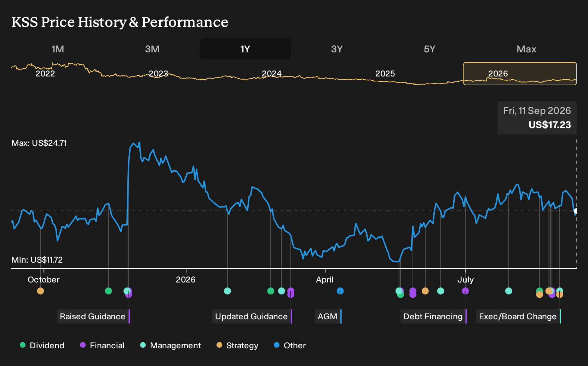
Task: Click the KSS Price History & Performance title
Action: click(x=120, y=22)
